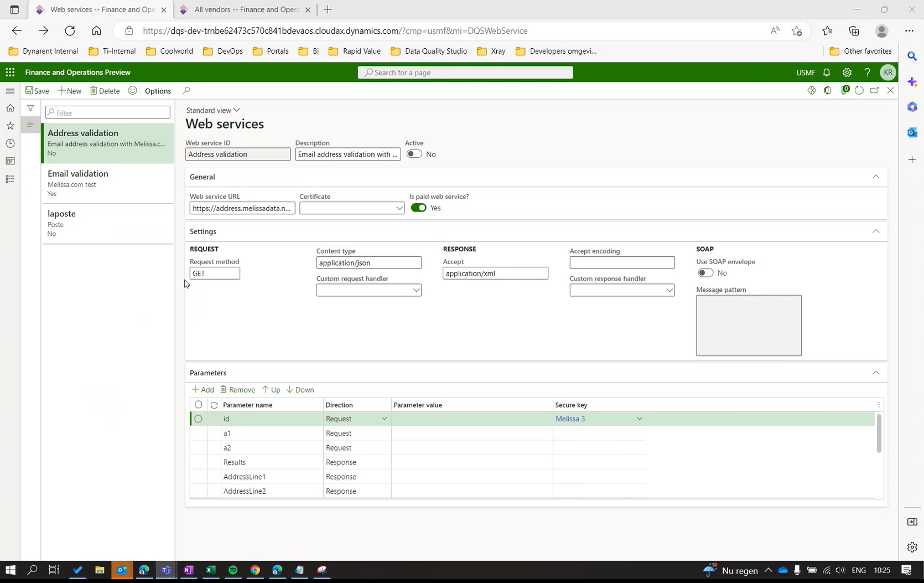Image resolution: width=924 pixels, height=583 pixels.
Task: Click the Parameters grid vertical scrollbar
Action: (x=879, y=434)
